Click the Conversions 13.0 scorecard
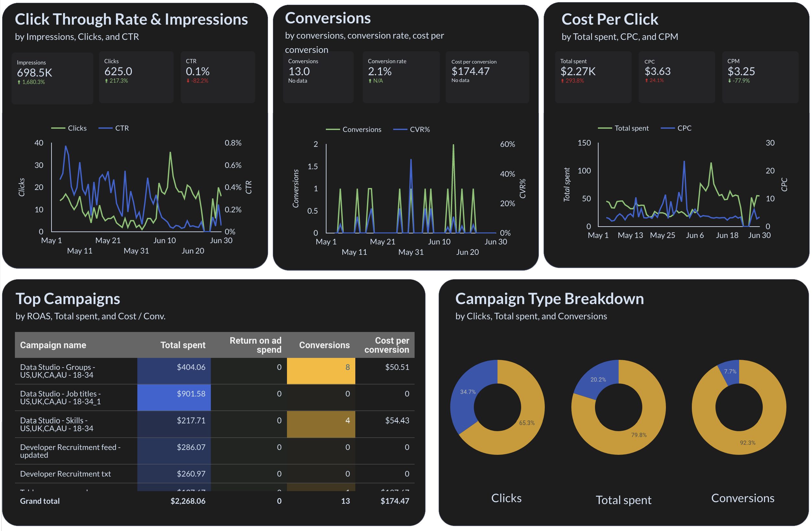The height and width of the screenshot is (531, 812). [x=318, y=77]
